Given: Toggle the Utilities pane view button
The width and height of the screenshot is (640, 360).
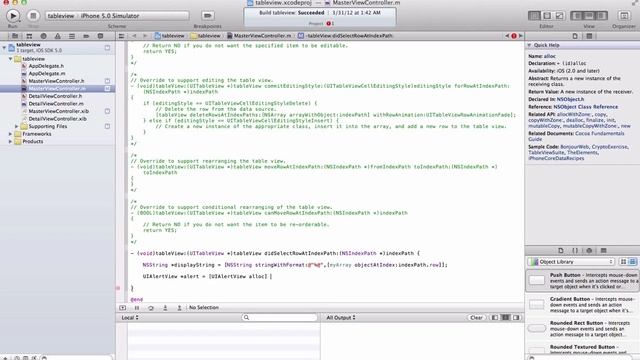Looking at the screenshot, I should point(601,16).
